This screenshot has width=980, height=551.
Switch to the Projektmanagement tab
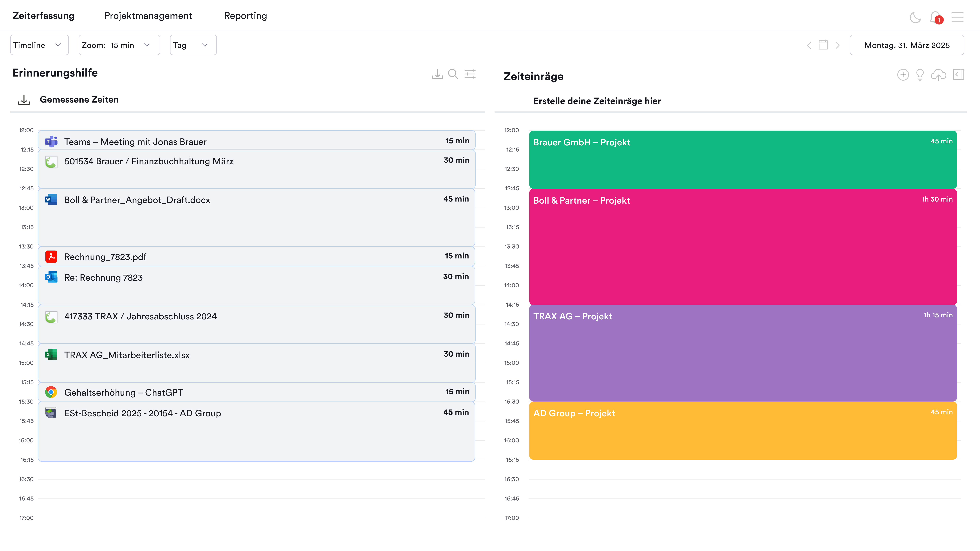(x=148, y=16)
